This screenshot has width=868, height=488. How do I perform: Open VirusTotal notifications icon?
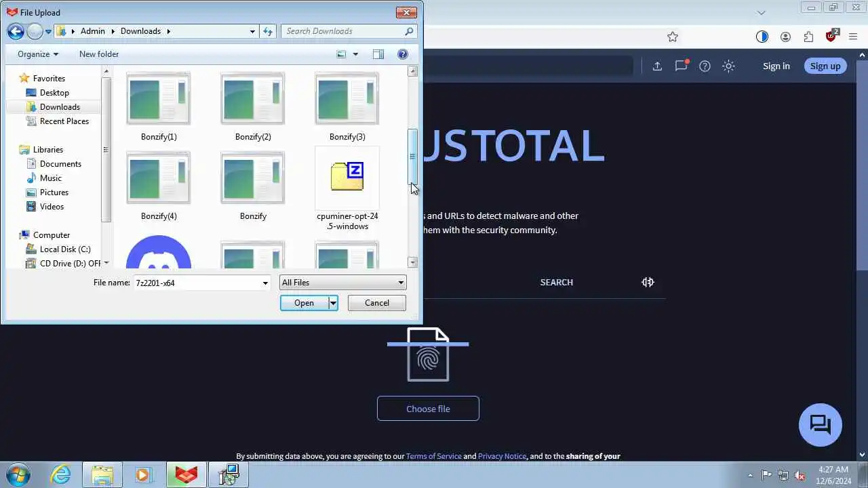coord(682,66)
